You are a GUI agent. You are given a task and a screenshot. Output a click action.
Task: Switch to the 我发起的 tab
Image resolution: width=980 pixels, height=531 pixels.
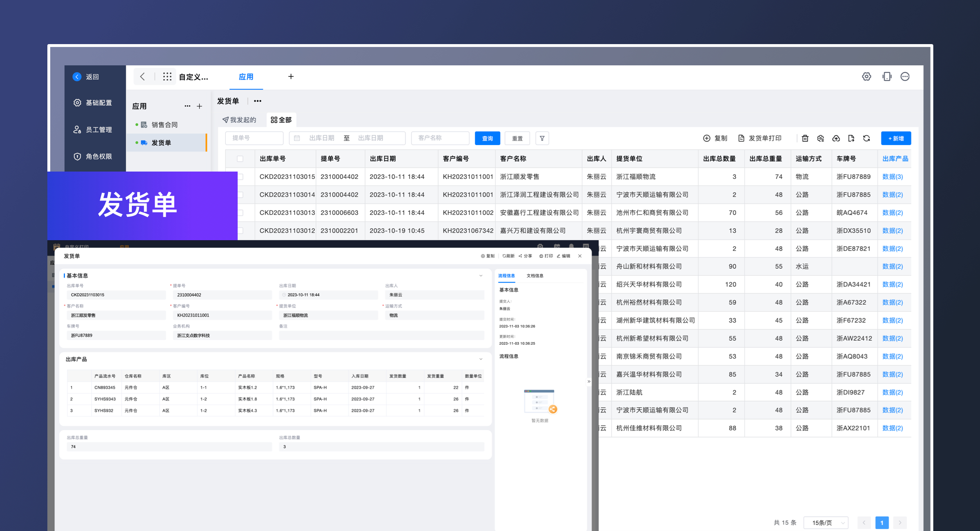tap(239, 120)
